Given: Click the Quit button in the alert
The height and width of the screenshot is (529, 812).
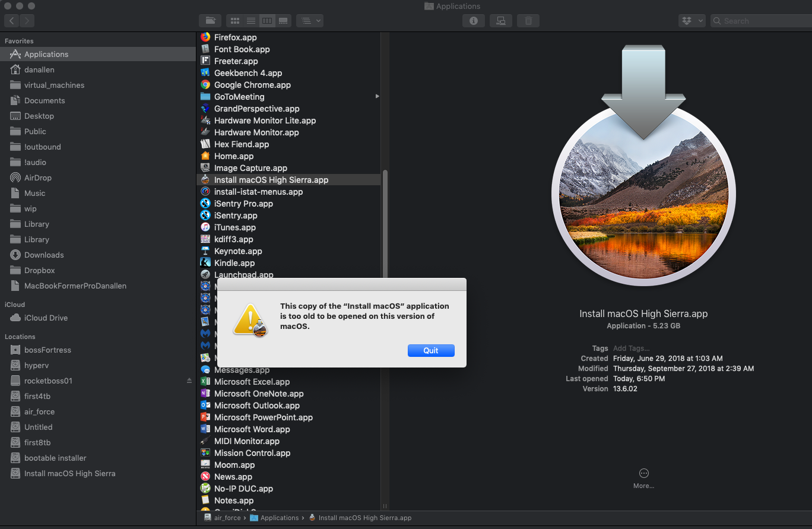Looking at the screenshot, I should (x=431, y=350).
